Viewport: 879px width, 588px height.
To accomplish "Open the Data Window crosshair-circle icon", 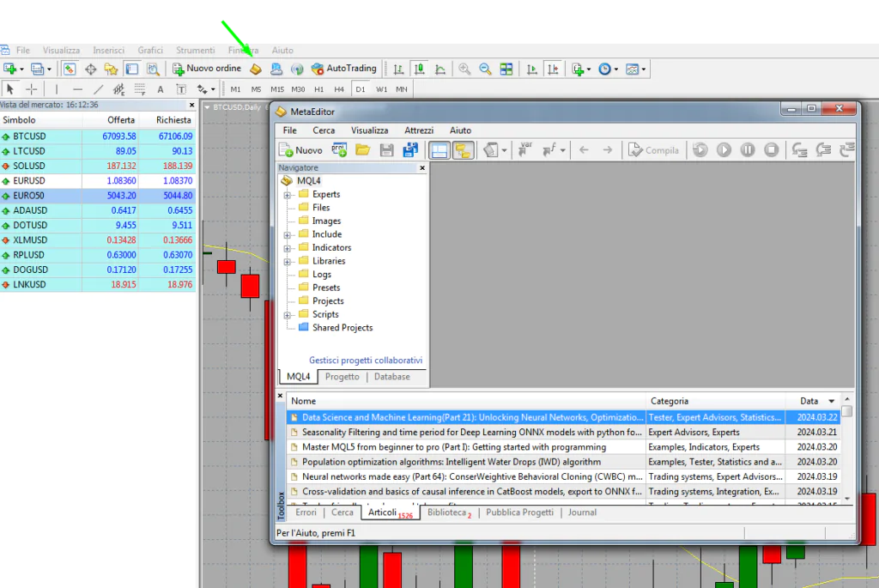I will pos(90,69).
